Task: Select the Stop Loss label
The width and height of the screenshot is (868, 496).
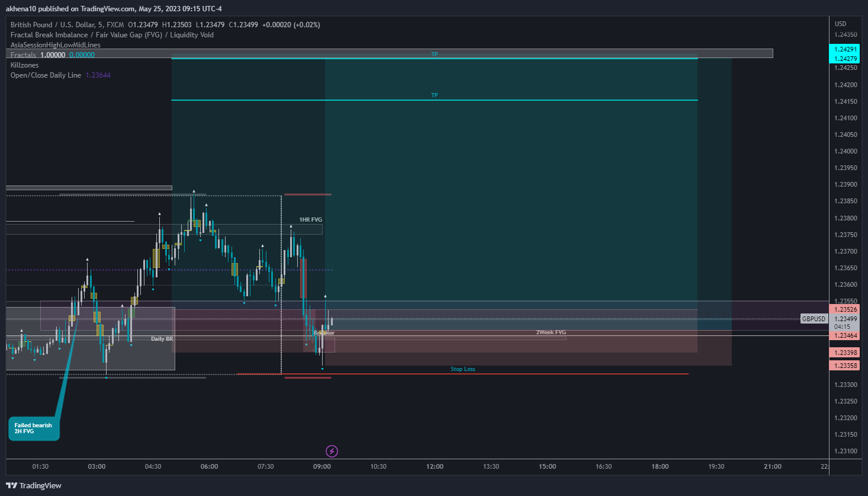Action: [x=463, y=369]
